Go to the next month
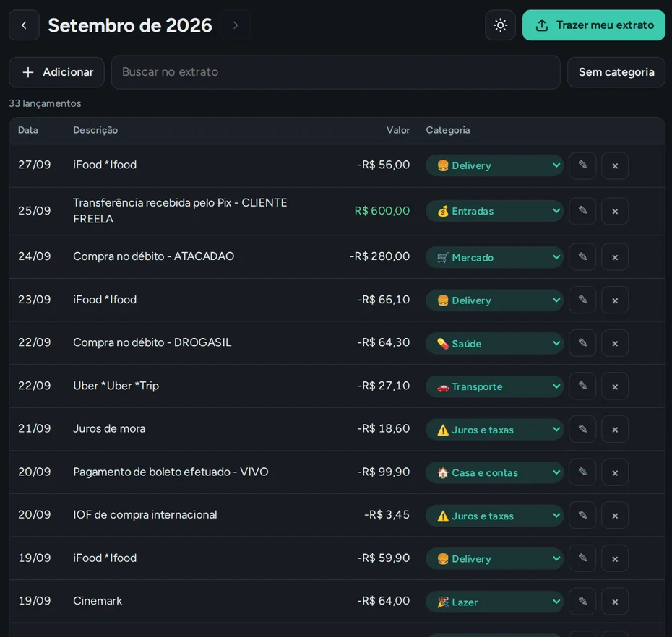 pos(236,25)
